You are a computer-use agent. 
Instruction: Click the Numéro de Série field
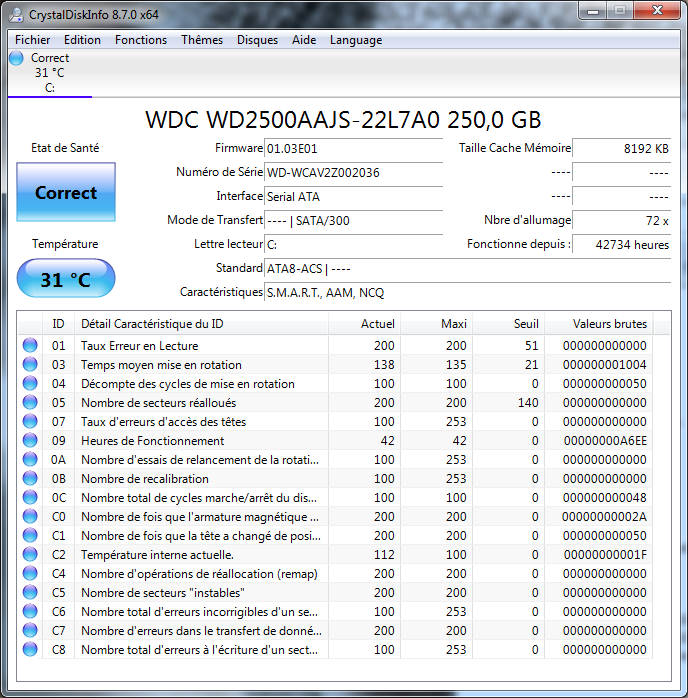pyautogui.click(x=353, y=173)
